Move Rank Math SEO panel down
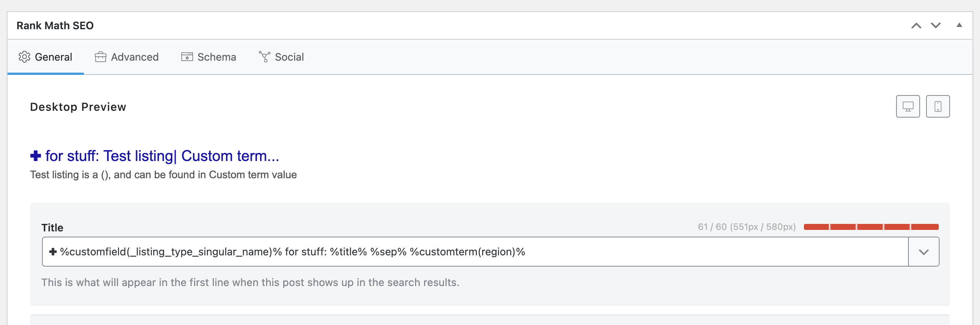Viewport: 980px width, 325px height. point(936,25)
